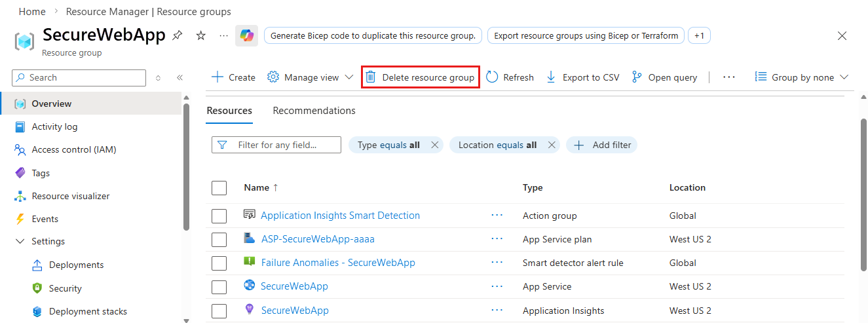
Task: Open context menu for Failure Anomalies row
Action: [x=497, y=262]
